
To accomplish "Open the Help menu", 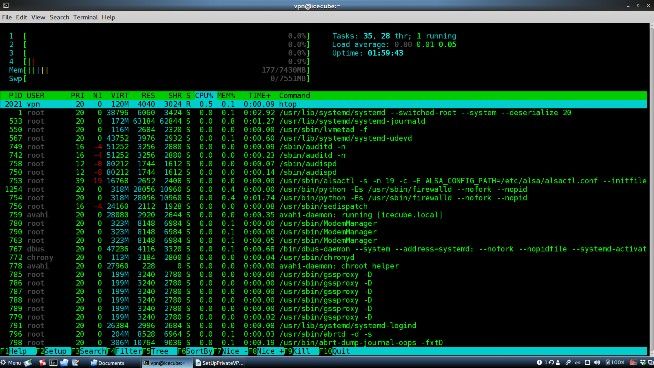I will pos(108,17).
